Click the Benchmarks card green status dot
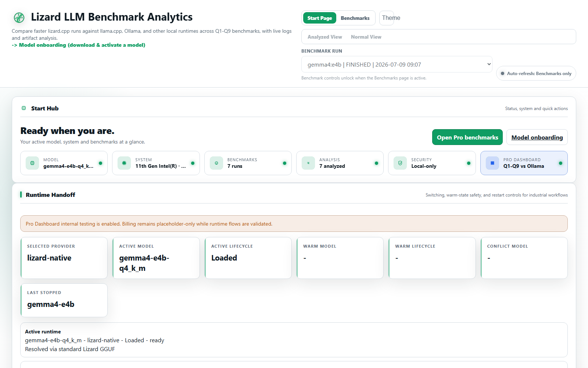Viewport: 588px width, 368px height. point(284,163)
